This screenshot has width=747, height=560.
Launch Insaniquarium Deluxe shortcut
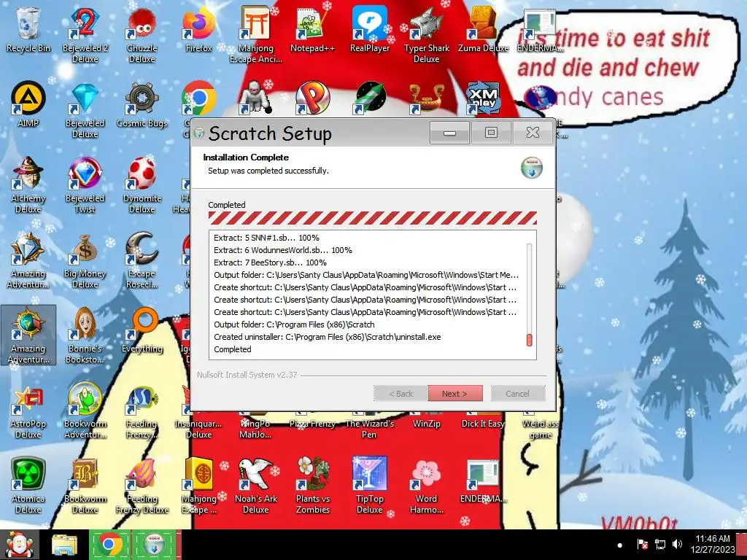(198, 429)
